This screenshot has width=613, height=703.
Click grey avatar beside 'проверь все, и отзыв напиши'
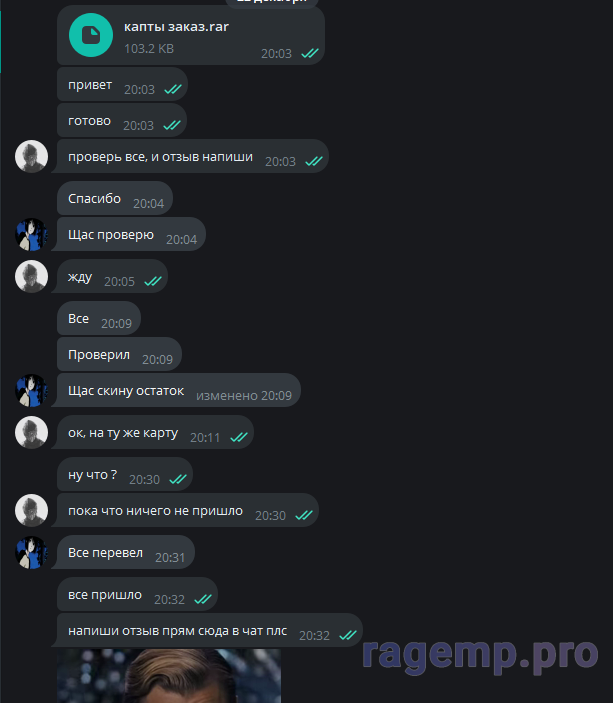[31, 156]
